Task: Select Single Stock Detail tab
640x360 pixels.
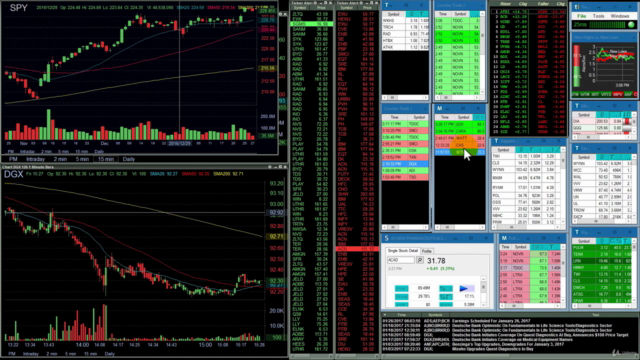Action: click(x=402, y=251)
